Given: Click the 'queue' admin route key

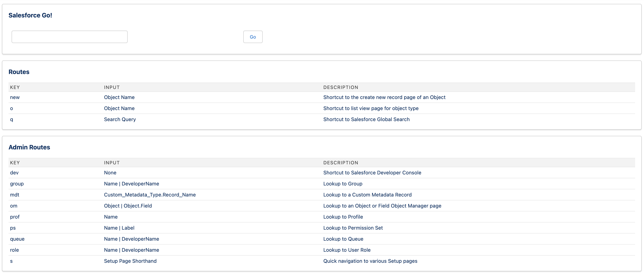Looking at the screenshot, I should point(17,239).
